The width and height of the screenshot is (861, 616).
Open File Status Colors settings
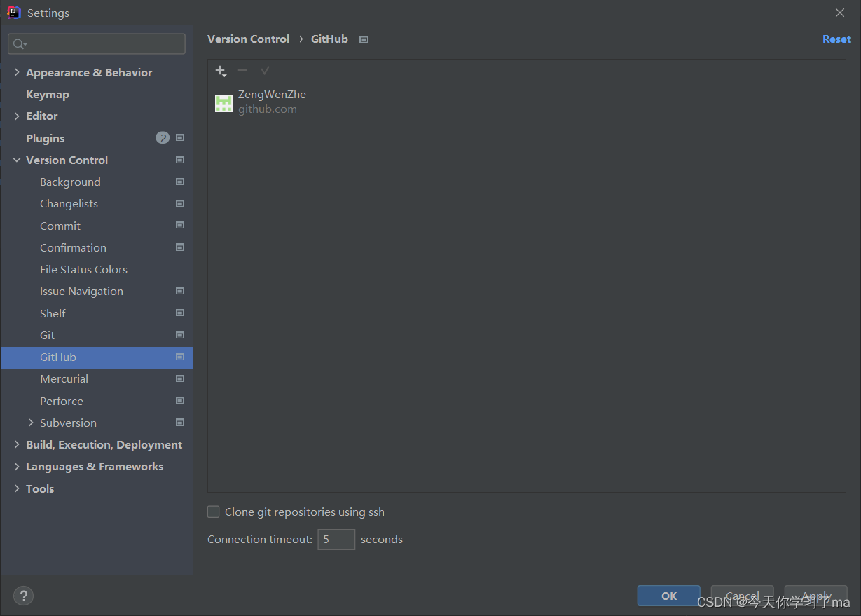(83, 269)
